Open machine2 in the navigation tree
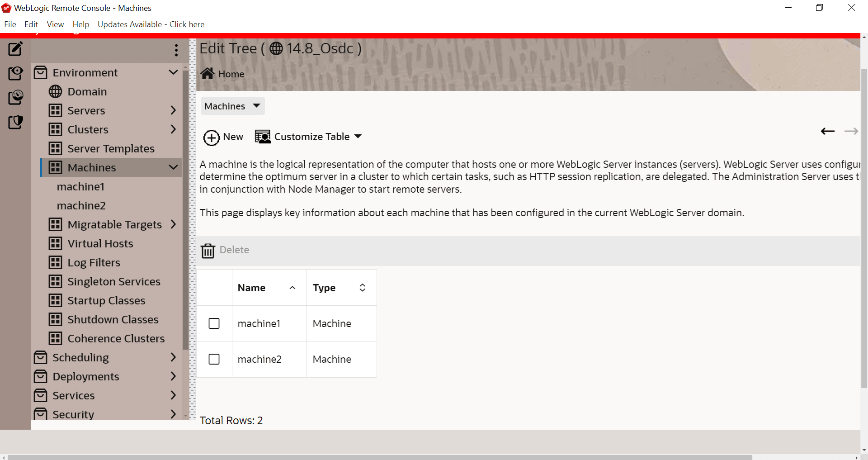This screenshot has width=868, height=460. pos(81,205)
